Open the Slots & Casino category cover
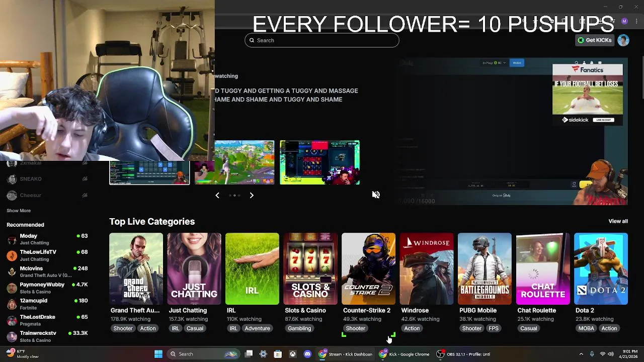644x362 pixels. (310, 268)
